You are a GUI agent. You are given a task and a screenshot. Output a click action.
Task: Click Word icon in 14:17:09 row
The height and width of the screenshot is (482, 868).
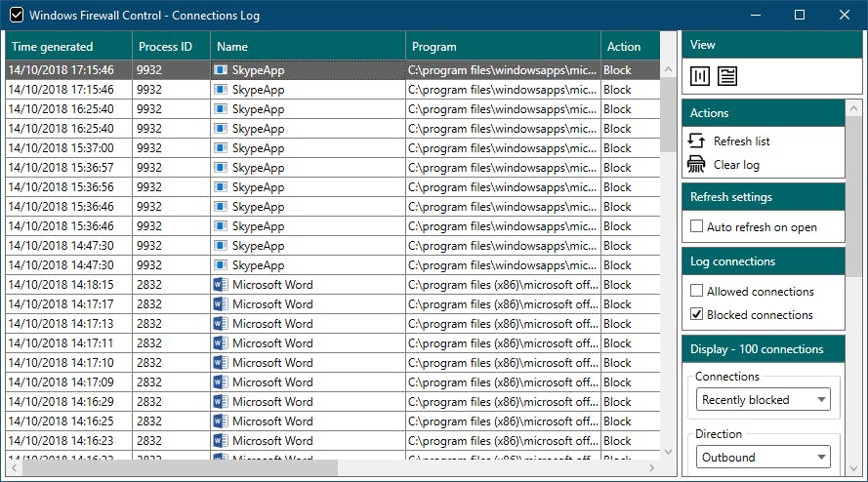point(221,382)
